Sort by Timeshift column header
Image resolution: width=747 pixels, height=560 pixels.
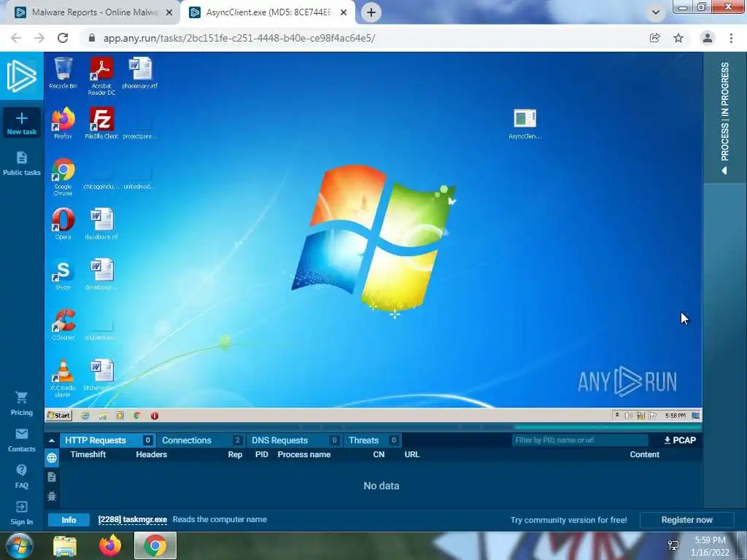click(88, 454)
